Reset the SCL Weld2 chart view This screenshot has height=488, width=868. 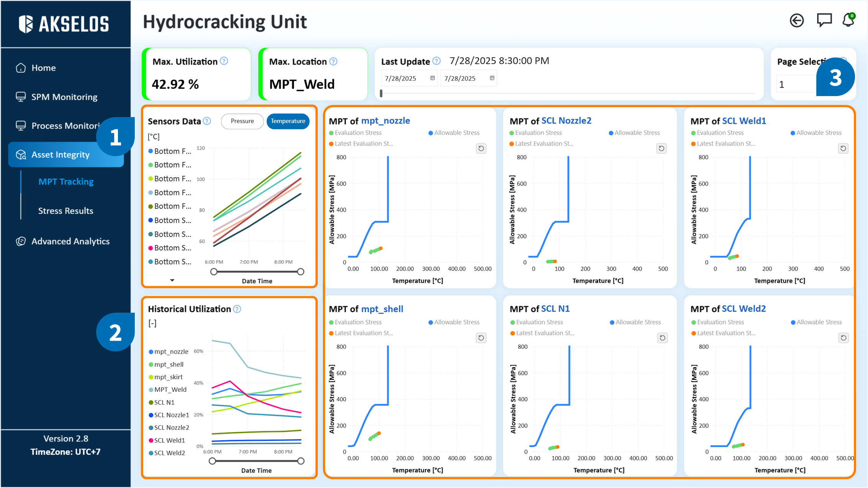843,338
